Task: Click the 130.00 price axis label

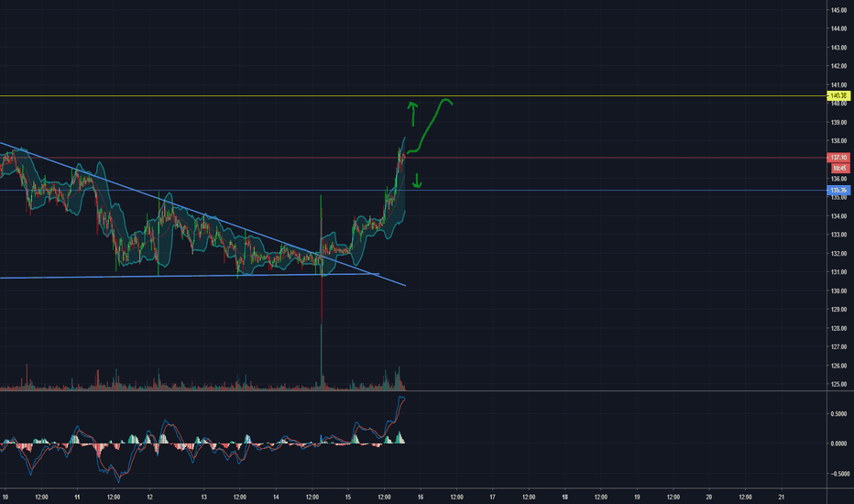Action: [838, 291]
